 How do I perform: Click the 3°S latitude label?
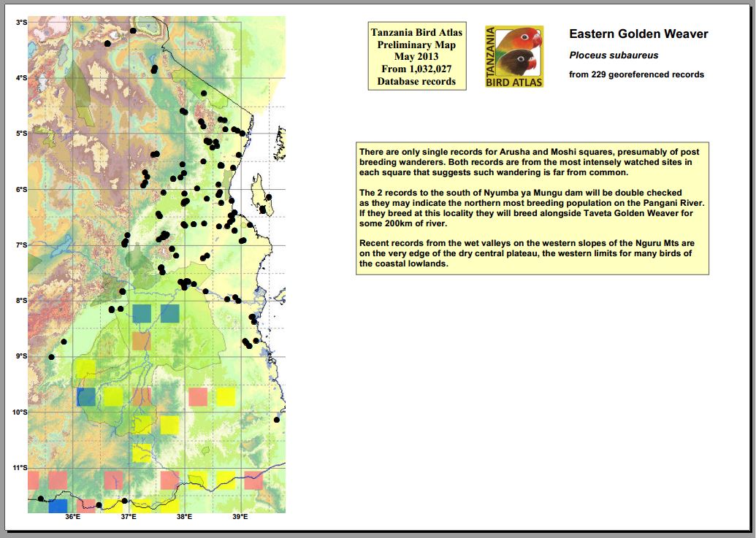(x=21, y=23)
